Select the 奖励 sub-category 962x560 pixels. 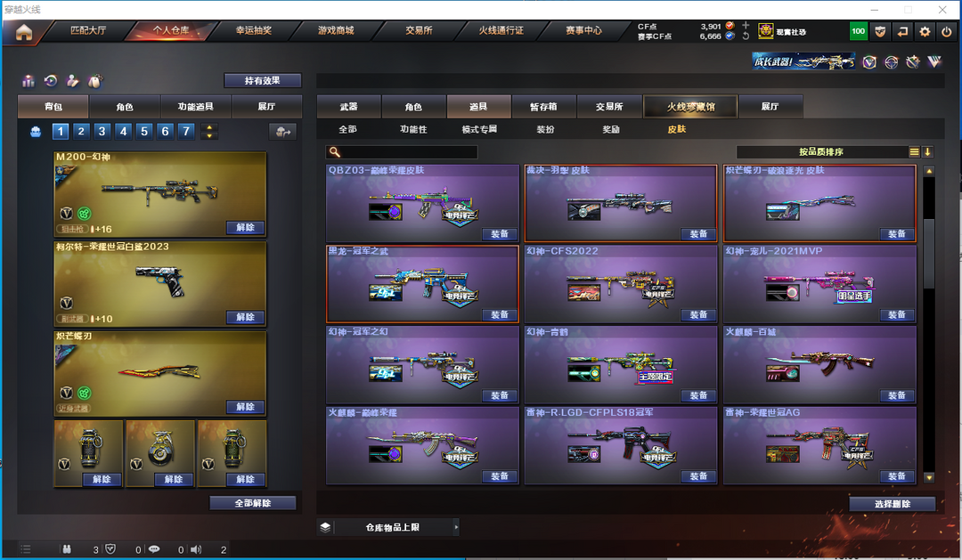point(610,129)
